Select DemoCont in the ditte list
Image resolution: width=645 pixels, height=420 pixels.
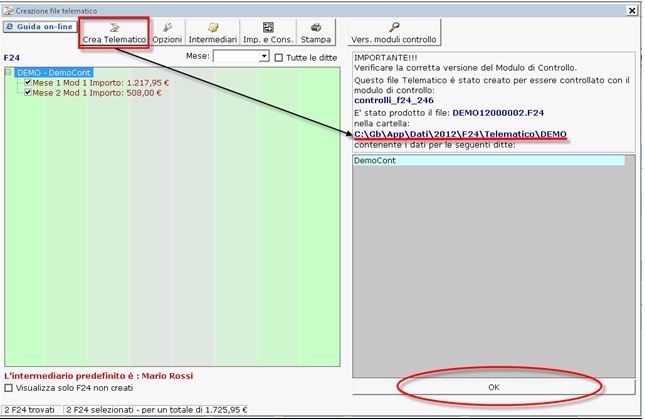click(489, 160)
